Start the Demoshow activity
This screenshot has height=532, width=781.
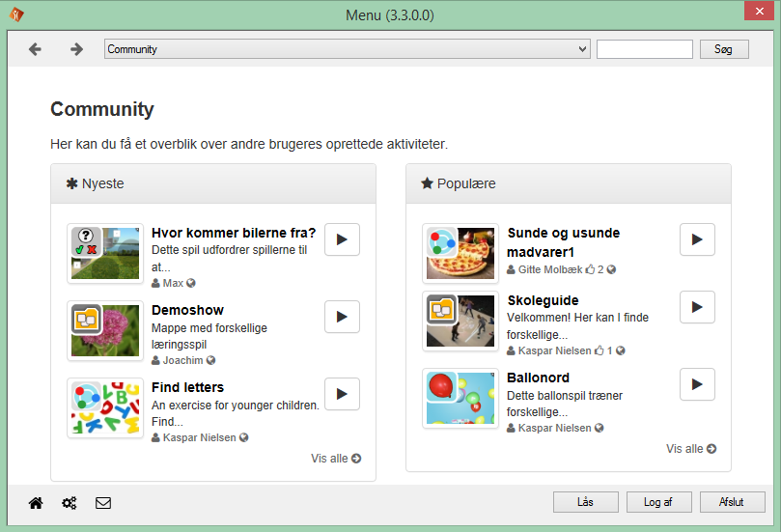tap(342, 317)
